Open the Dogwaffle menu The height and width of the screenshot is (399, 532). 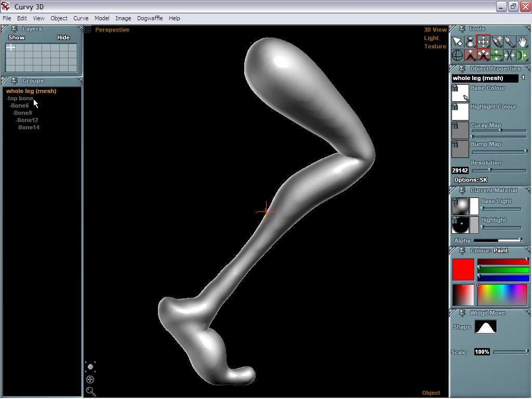tap(150, 18)
